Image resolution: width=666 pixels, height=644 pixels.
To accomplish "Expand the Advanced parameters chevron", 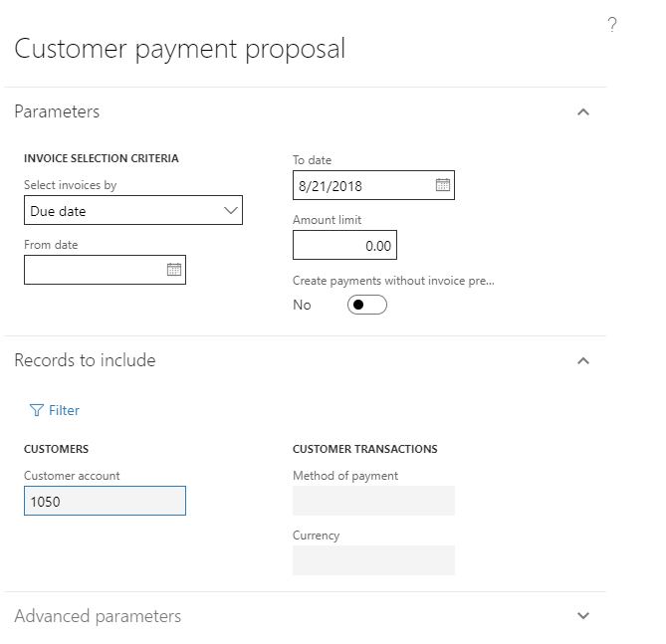I will tap(583, 616).
